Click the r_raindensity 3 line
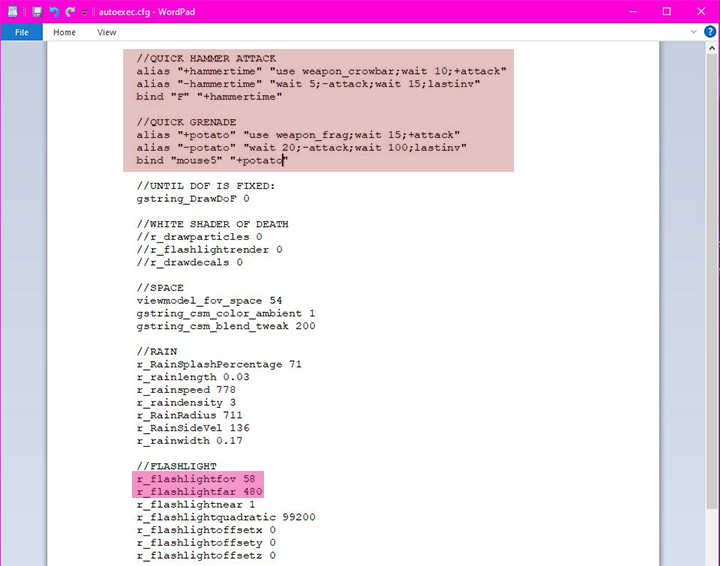 [x=186, y=403]
